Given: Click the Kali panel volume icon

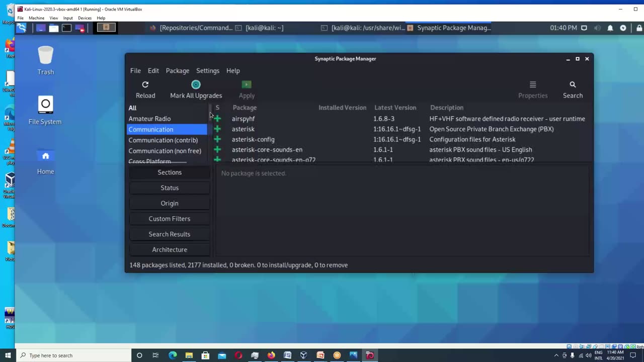Looking at the screenshot, I should (x=597, y=28).
